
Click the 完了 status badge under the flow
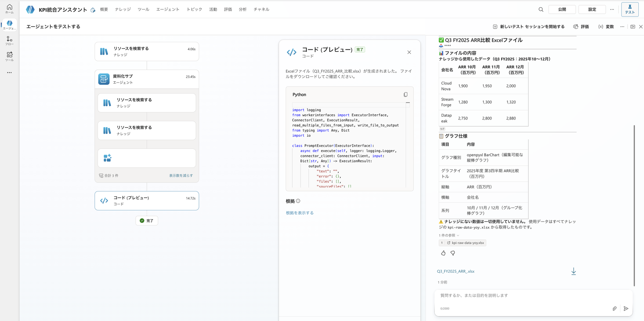tap(147, 221)
